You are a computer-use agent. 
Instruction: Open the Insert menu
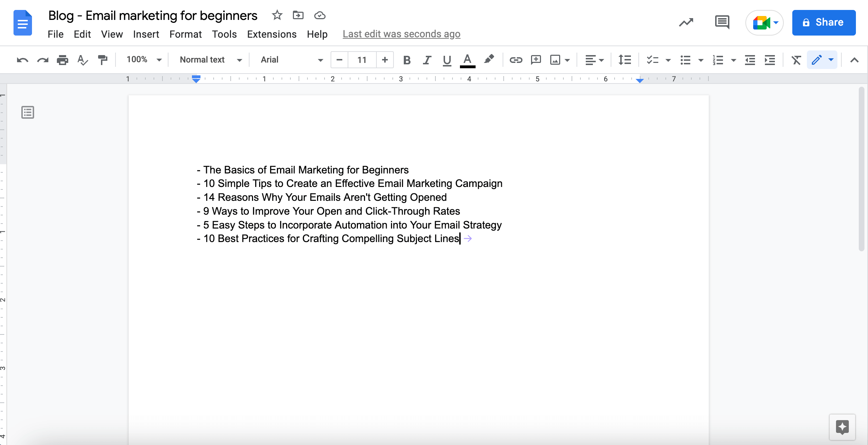(x=146, y=34)
